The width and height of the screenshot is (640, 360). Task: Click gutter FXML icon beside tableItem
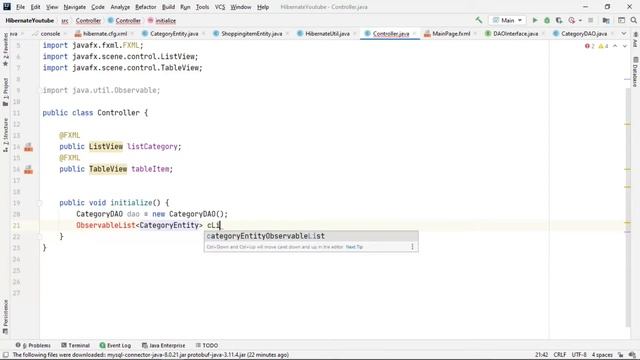(x=28, y=169)
